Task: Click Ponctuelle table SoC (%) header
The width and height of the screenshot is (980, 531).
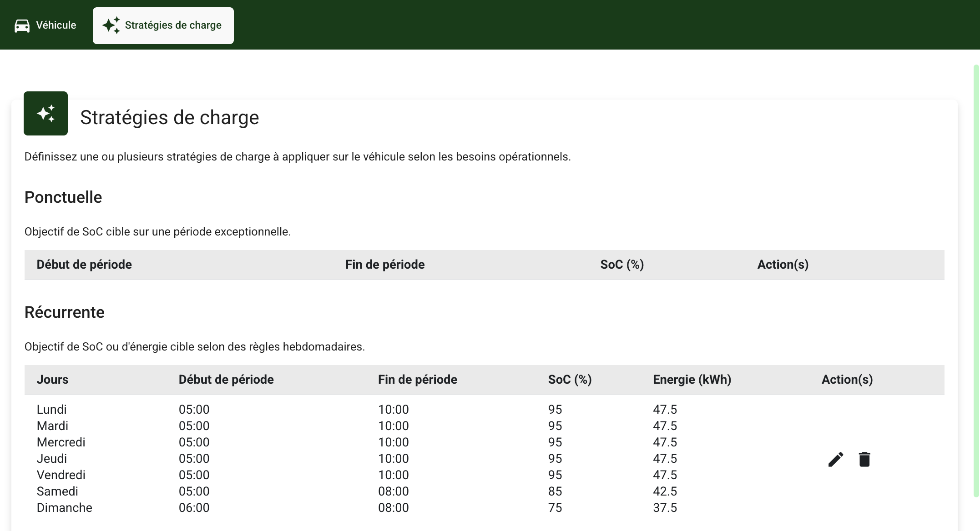Action: 621,265
